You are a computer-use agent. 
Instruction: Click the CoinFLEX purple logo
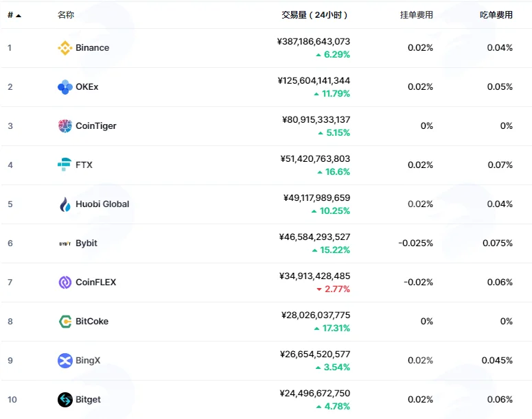[x=65, y=283]
